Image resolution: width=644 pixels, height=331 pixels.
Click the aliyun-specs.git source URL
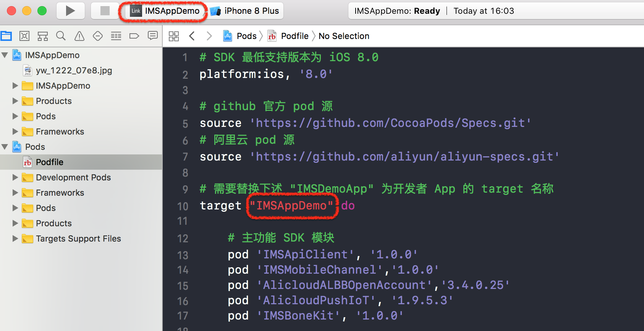pyautogui.click(x=405, y=157)
